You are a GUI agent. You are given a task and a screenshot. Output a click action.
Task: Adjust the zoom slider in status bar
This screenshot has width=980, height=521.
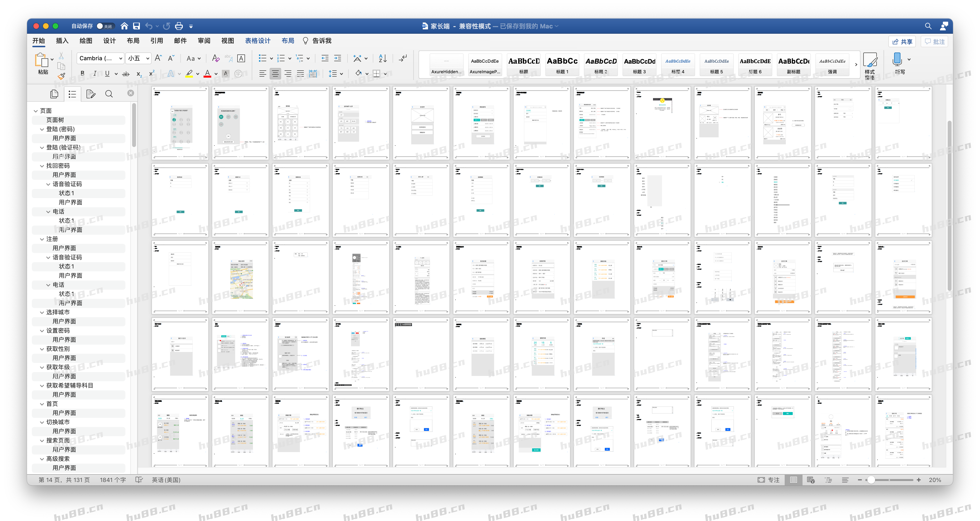tap(871, 480)
